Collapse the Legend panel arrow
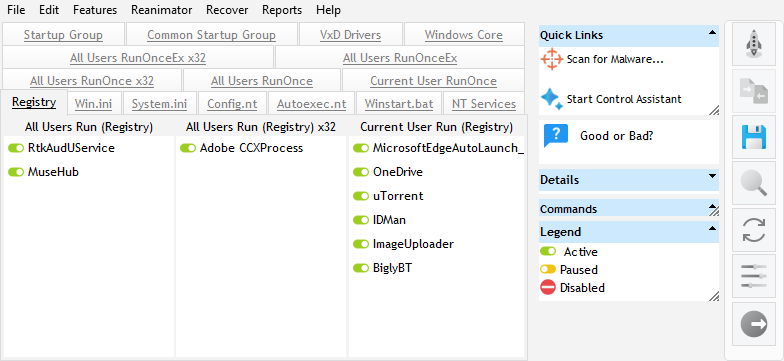Viewport: 784px width, 361px height. pos(712,228)
